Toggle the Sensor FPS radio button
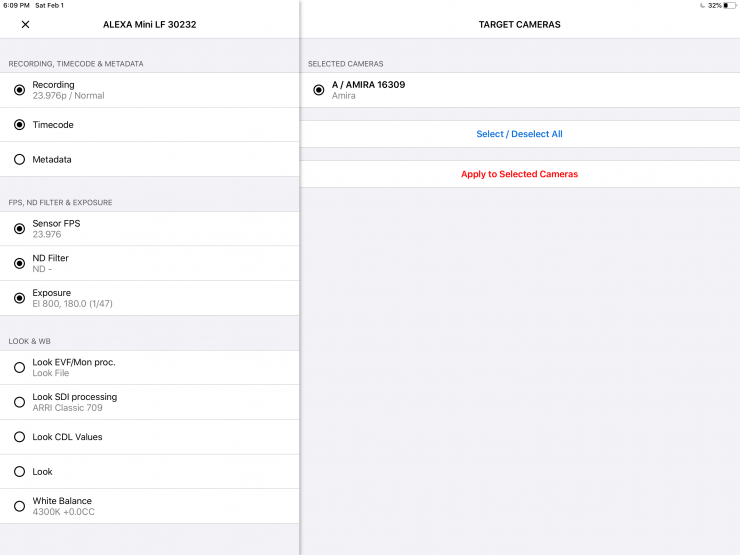This screenshot has width=740, height=555. (x=19, y=229)
